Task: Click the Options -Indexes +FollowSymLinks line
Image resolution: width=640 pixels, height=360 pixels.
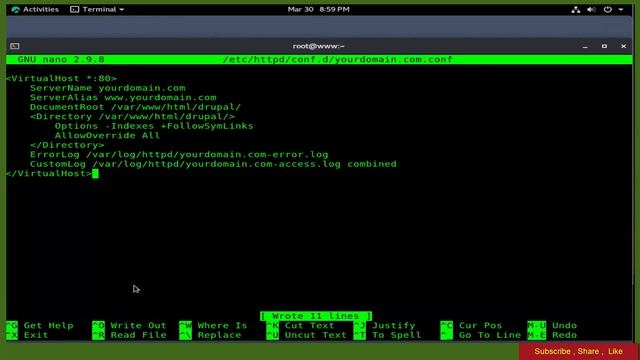Action: (154, 126)
